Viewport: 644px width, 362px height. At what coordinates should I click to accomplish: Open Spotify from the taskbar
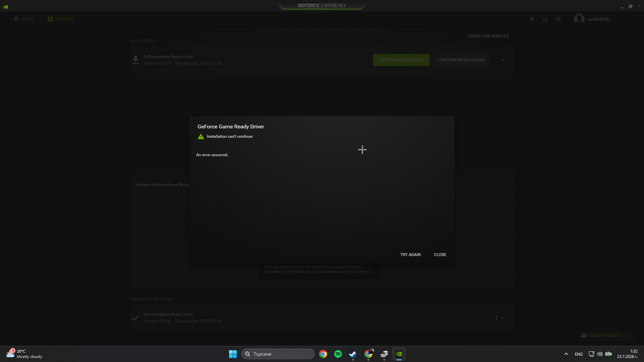click(x=338, y=354)
